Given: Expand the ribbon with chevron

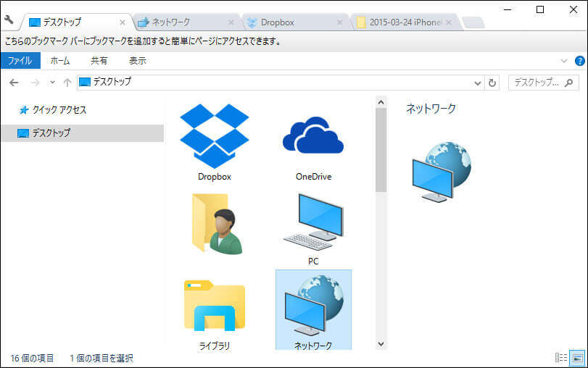Looking at the screenshot, I should [563, 61].
